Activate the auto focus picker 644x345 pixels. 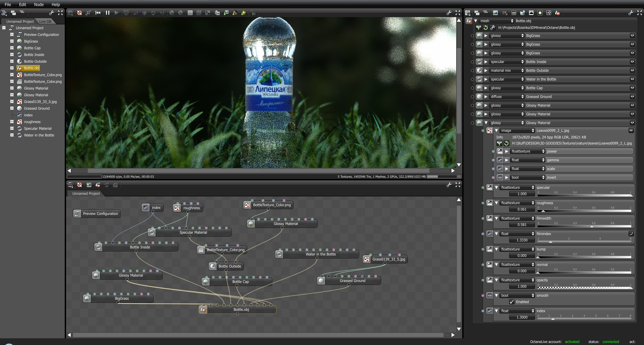click(136, 13)
